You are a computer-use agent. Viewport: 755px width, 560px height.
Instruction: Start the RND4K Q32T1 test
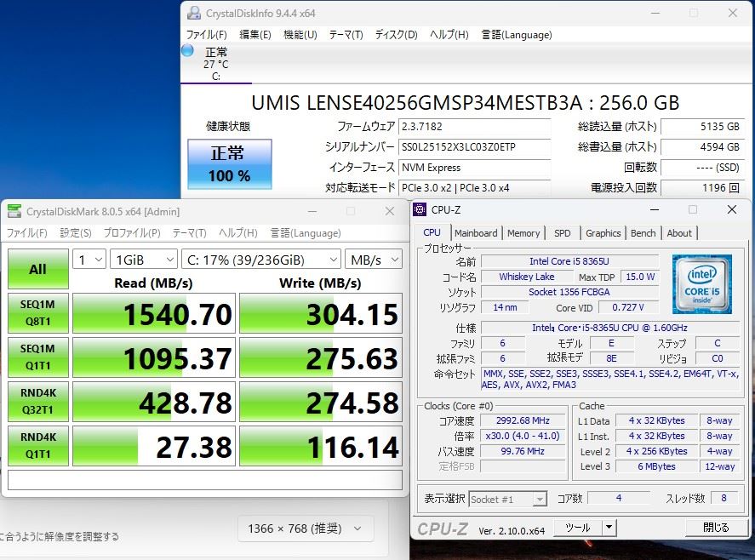pyautogui.click(x=38, y=402)
